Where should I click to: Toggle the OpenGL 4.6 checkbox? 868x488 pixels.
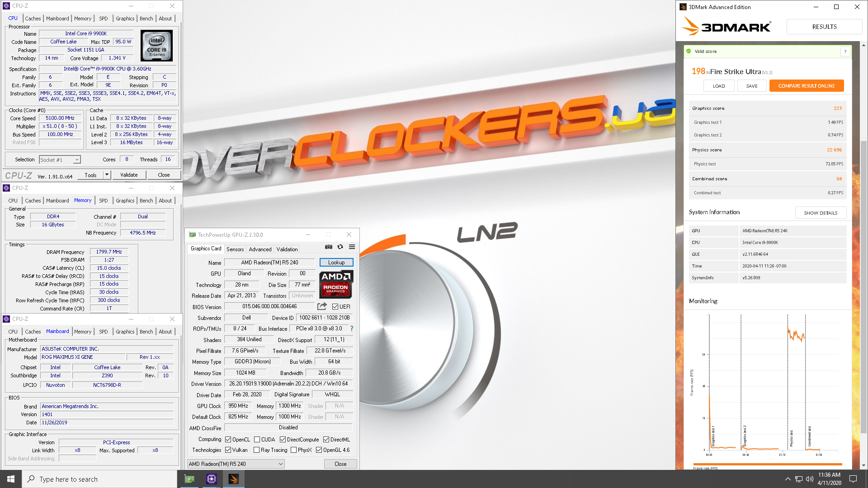pyautogui.click(x=319, y=450)
